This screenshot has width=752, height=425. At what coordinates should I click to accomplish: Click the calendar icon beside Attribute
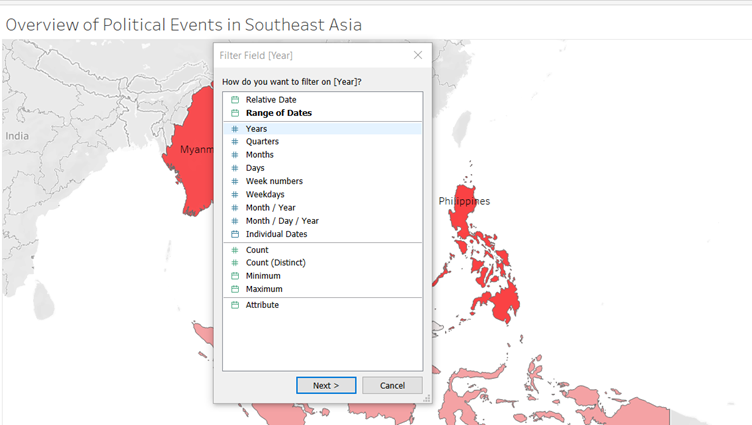(x=235, y=305)
